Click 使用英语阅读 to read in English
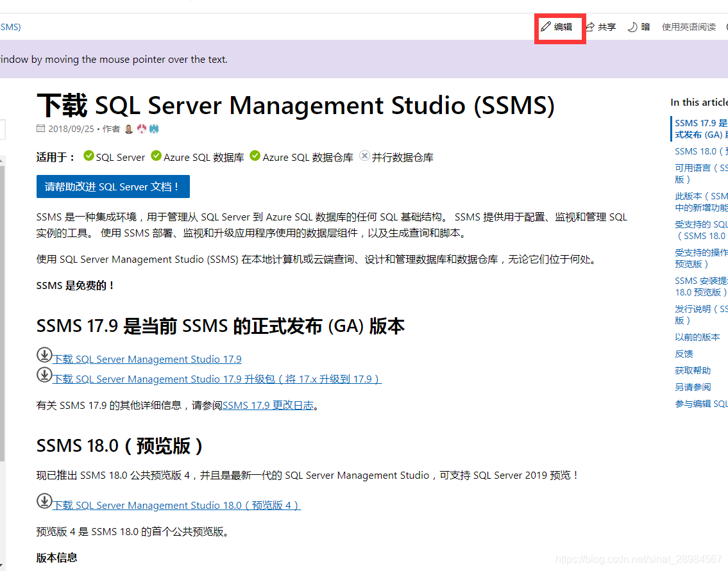The image size is (728, 571). click(x=688, y=27)
